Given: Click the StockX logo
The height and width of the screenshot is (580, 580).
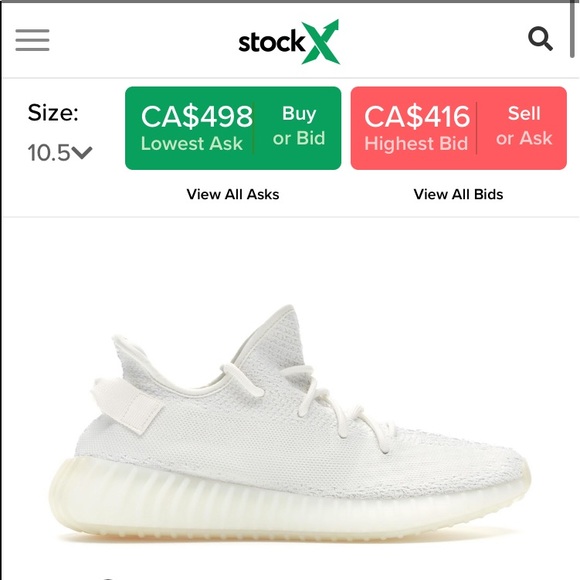Looking at the screenshot, I should (289, 41).
